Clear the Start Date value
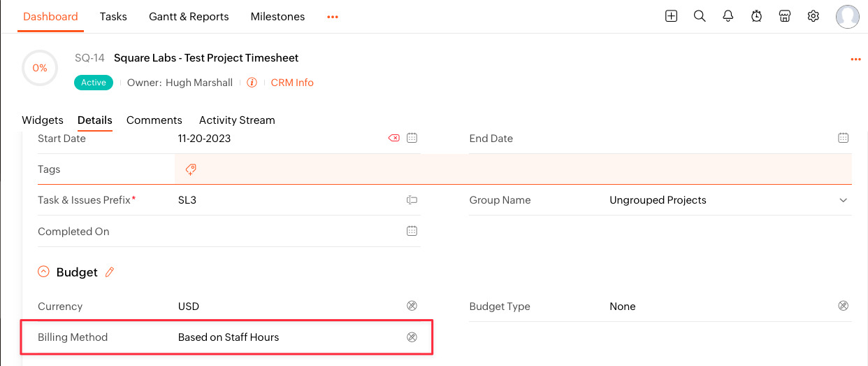This screenshot has width=868, height=366. [x=393, y=138]
